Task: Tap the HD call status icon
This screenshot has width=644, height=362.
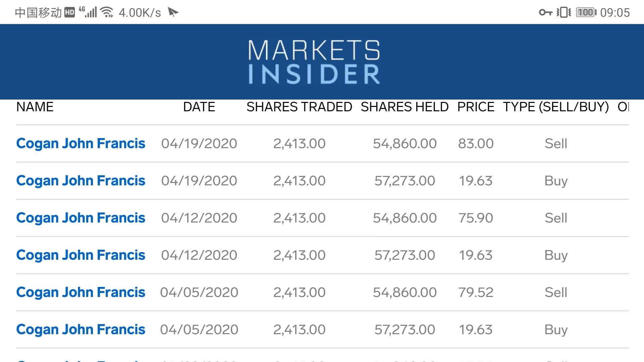Action: [x=69, y=13]
